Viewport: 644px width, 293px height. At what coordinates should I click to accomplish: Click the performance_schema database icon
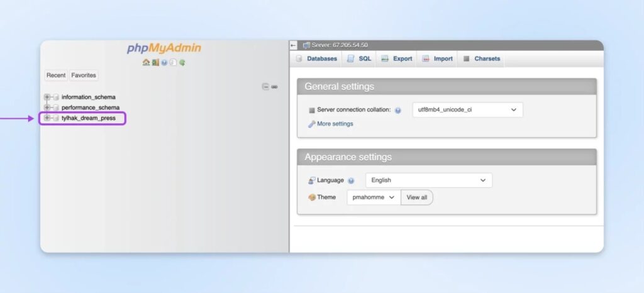pos(56,108)
